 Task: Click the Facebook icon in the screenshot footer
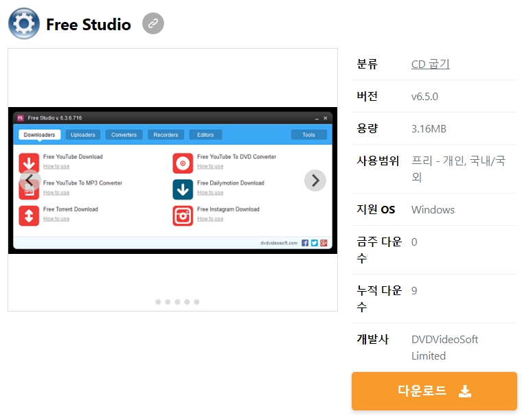pyautogui.click(x=305, y=243)
